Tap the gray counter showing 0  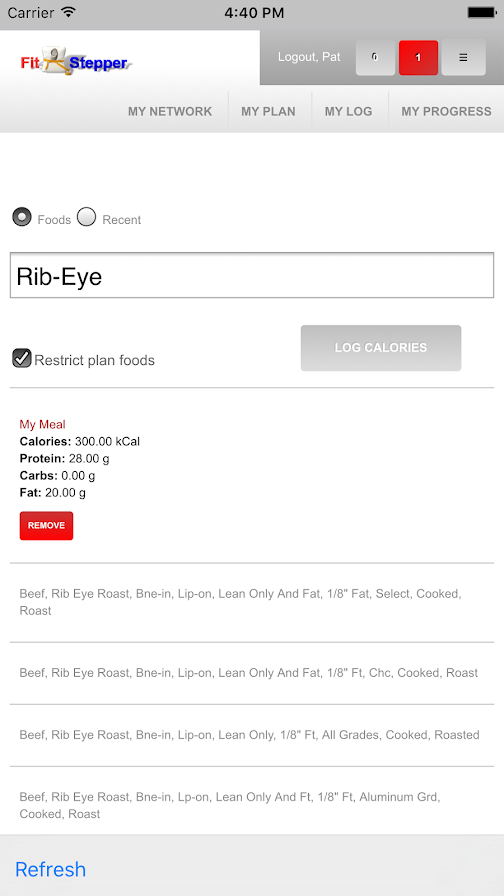click(375, 58)
